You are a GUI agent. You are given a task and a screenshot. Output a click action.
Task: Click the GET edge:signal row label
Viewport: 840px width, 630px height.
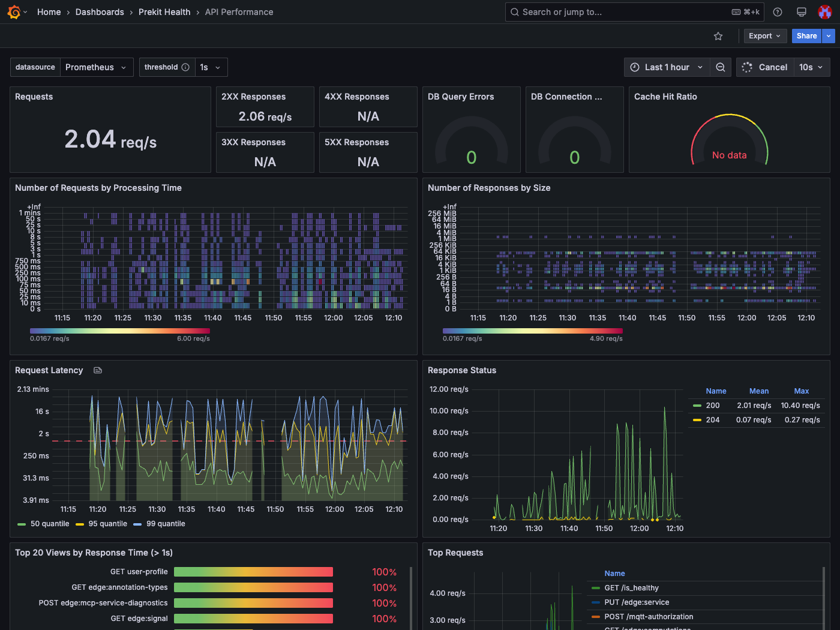tap(139, 619)
